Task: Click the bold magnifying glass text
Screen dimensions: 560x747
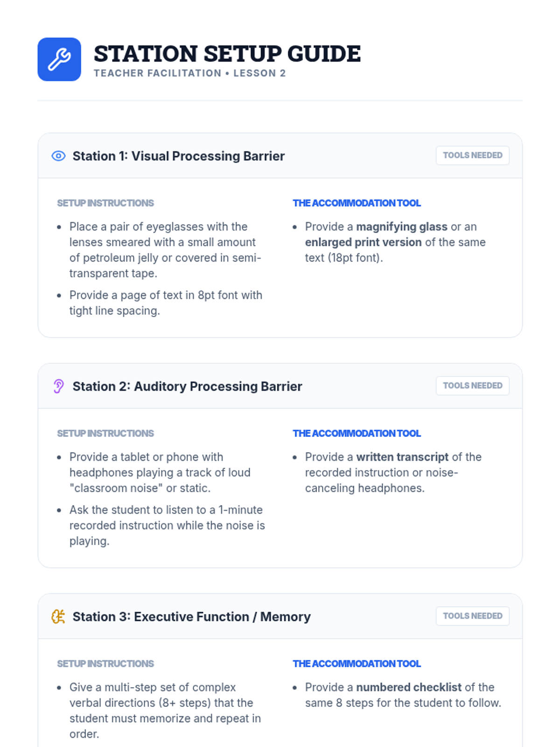Action: coord(402,227)
